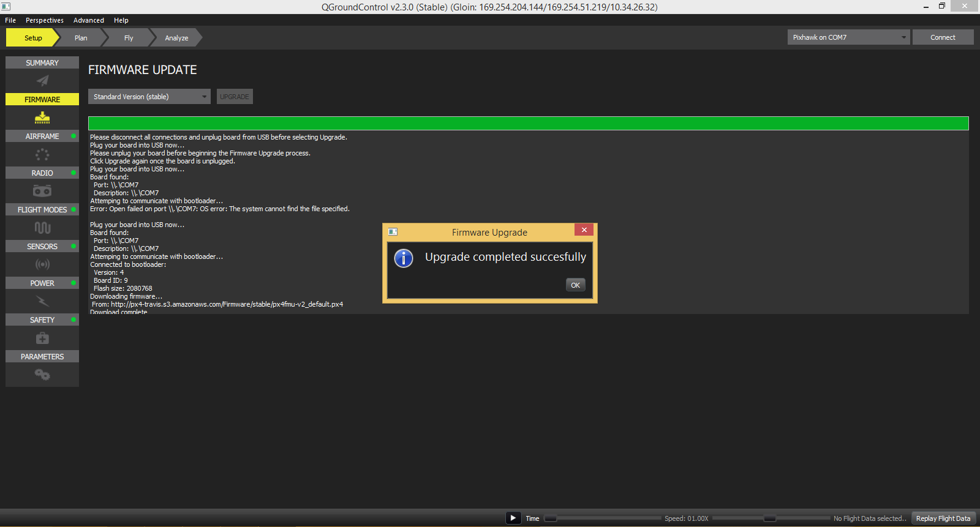Switch to the Plan view tab
This screenshot has width=980, height=527.
[81, 38]
